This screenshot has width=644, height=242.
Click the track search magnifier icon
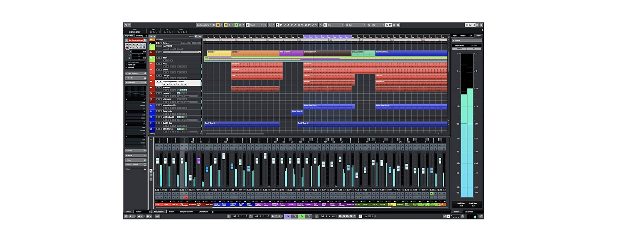tap(200, 36)
